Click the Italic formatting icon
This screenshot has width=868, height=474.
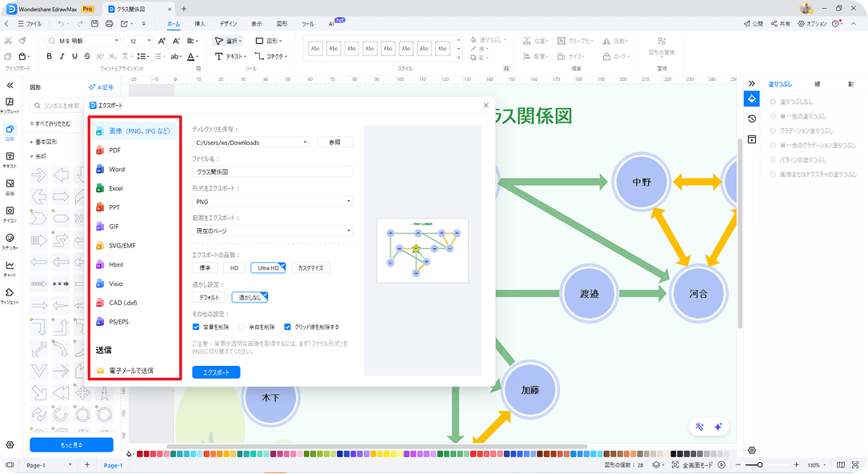[x=62, y=57]
